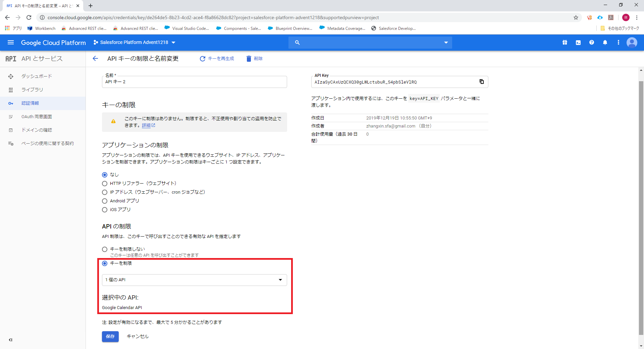The width and height of the screenshot is (644, 349).
Task: Click キーを再生成 to regenerate the key
Action: (x=217, y=58)
